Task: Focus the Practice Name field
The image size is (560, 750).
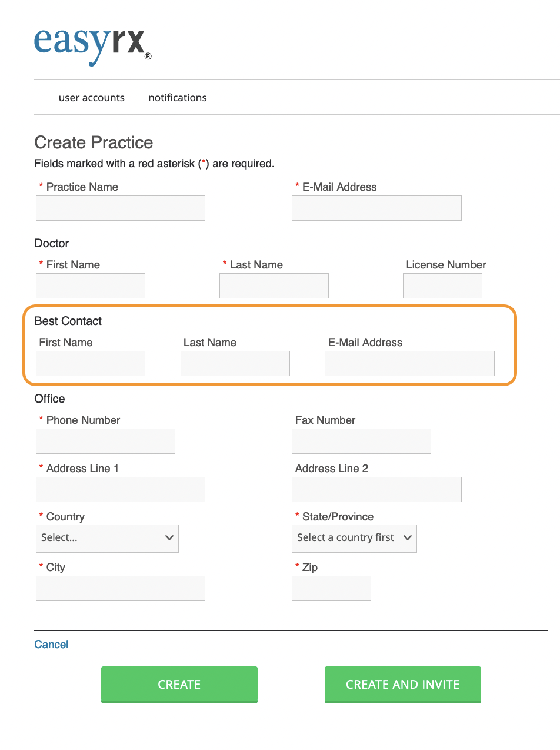Action: tap(121, 208)
